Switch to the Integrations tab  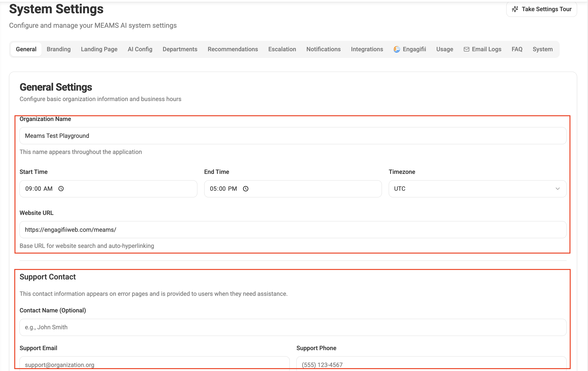pos(367,49)
